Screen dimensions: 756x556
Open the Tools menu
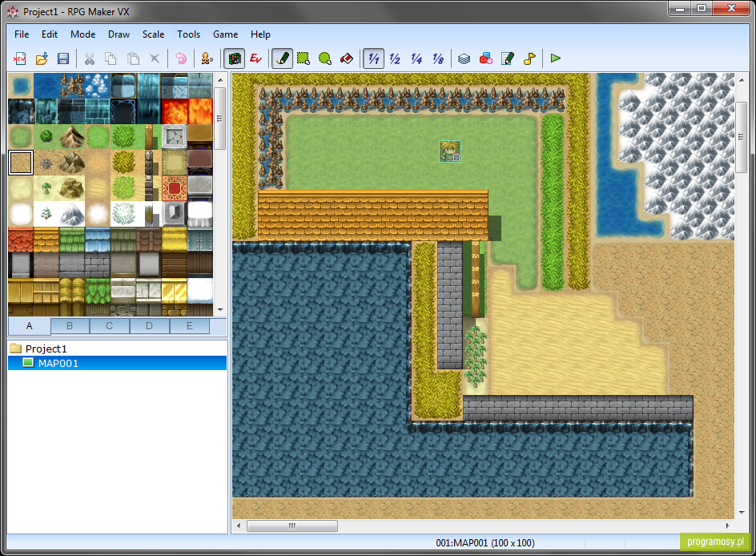point(188,34)
